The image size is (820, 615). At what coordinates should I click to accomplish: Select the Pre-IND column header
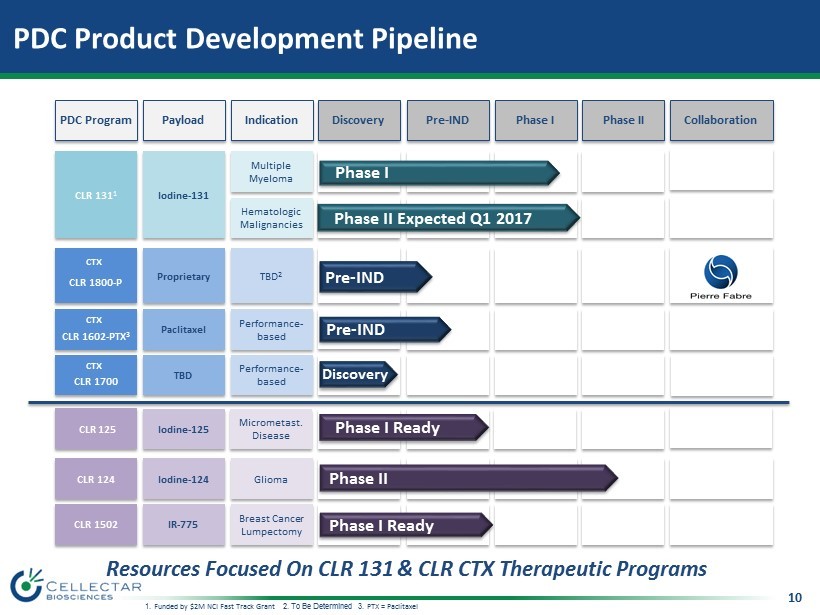coord(446,120)
